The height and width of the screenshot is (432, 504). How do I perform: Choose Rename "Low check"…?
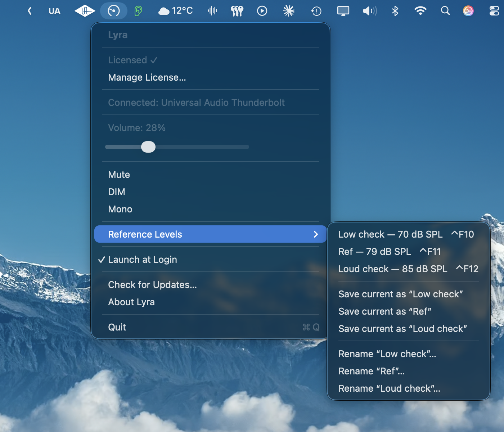[x=409, y=354]
